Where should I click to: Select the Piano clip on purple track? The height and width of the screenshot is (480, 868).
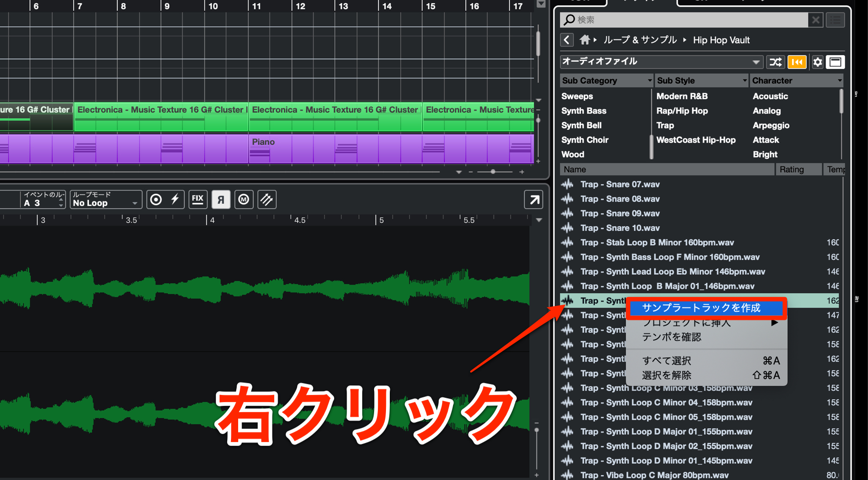coord(391,149)
